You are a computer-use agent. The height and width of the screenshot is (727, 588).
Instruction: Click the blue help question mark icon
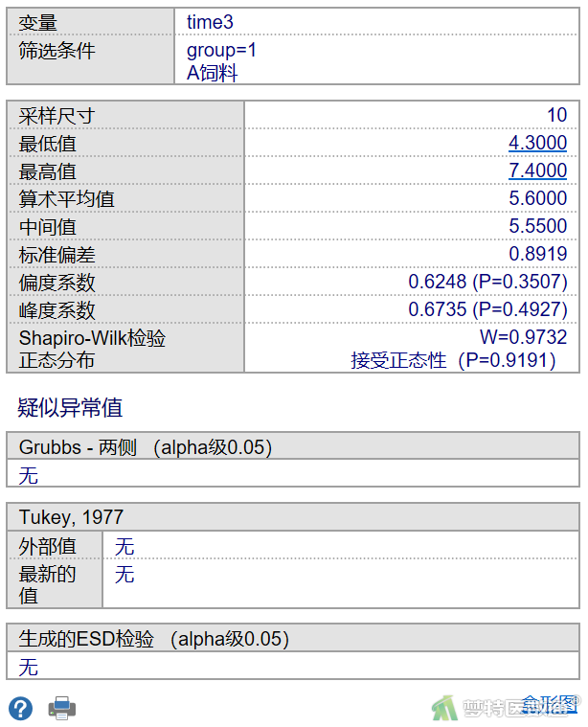click(21, 708)
